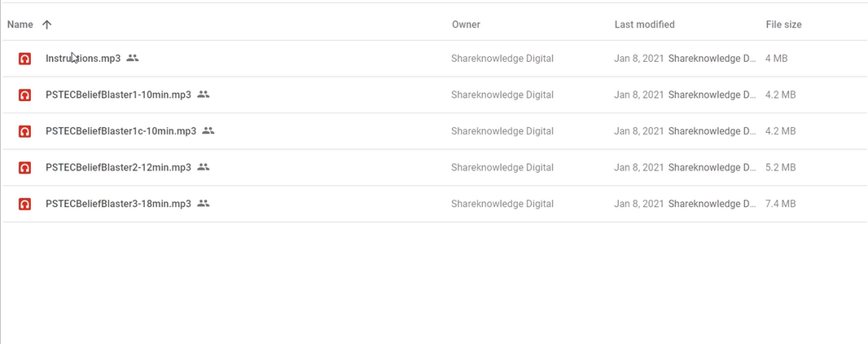
Task: Select the PSTECBeliefBlaster2-12min.mp3 file name
Action: (118, 167)
